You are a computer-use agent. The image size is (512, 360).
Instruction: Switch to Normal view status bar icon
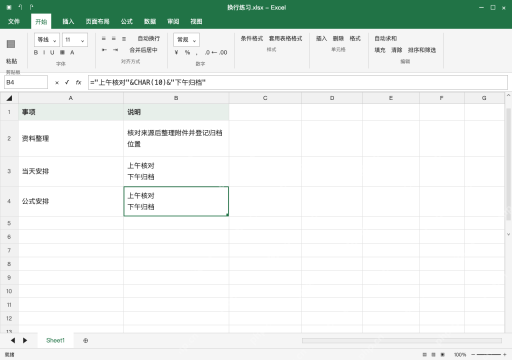click(425, 355)
